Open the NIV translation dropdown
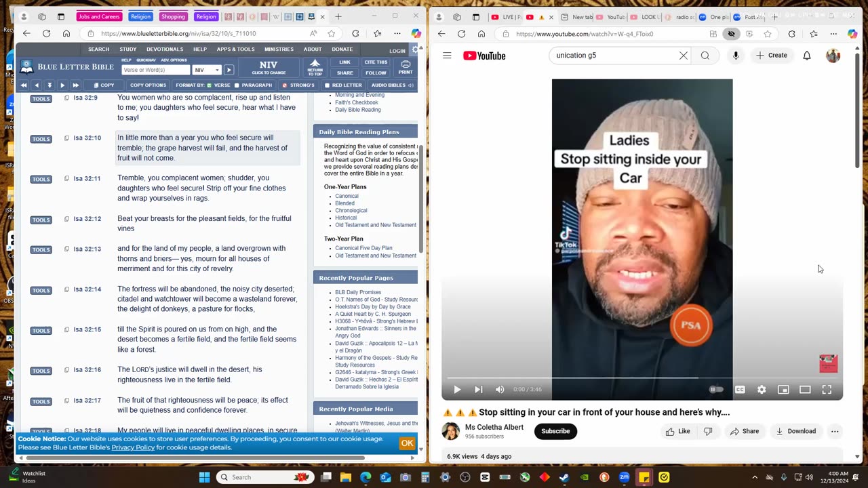Image resolution: width=868 pixels, height=488 pixels. point(207,70)
